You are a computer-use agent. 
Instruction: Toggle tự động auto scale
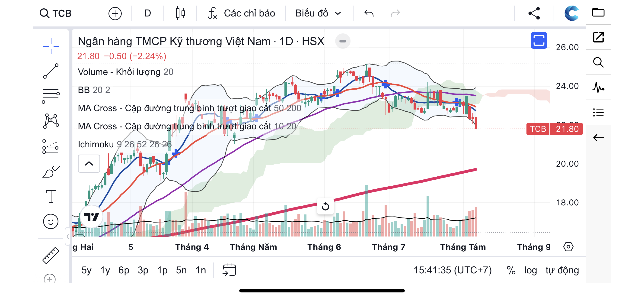coord(562,270)
